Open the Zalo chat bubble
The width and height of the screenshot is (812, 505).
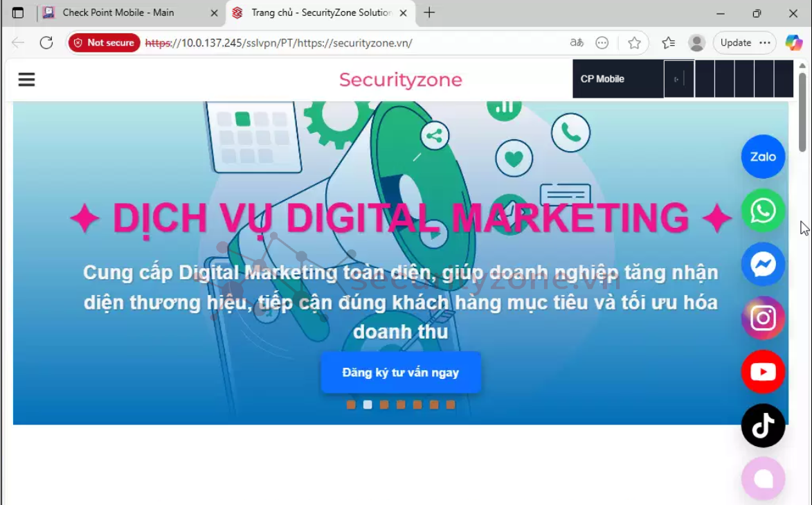click(x=763, y=157)
